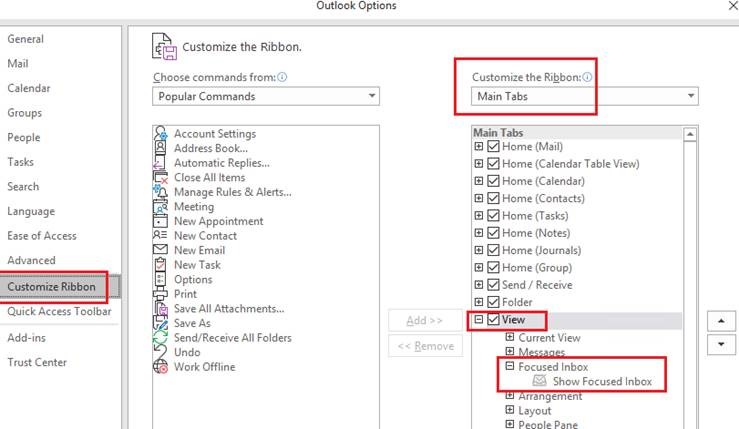739x429 pixels.
Task: Click the New Task clipboard icon
Action: click(x=160, y=264)
